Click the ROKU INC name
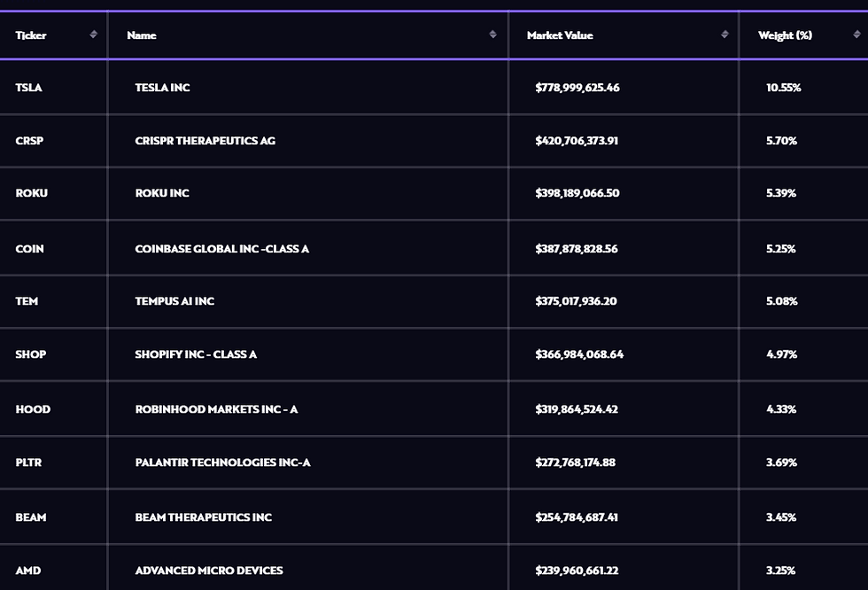 [x=161, y=193]
